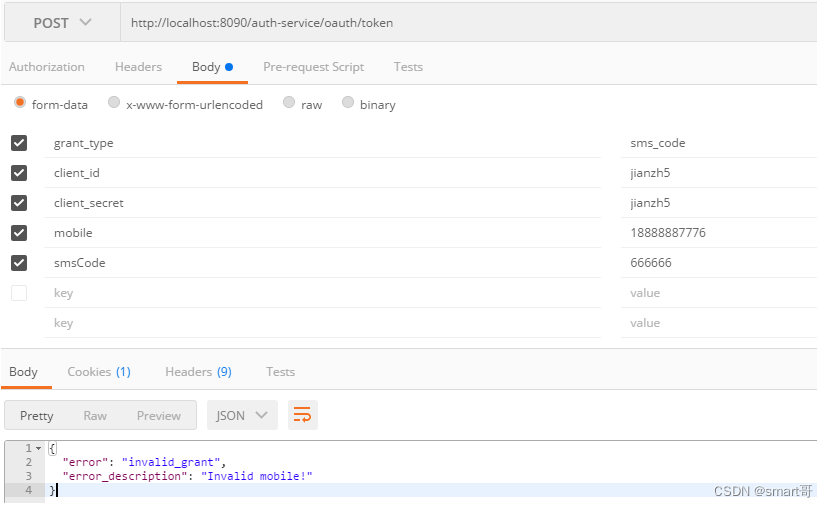
Task: Uncheck the client_id row checkbox
Action: point(19,173)
